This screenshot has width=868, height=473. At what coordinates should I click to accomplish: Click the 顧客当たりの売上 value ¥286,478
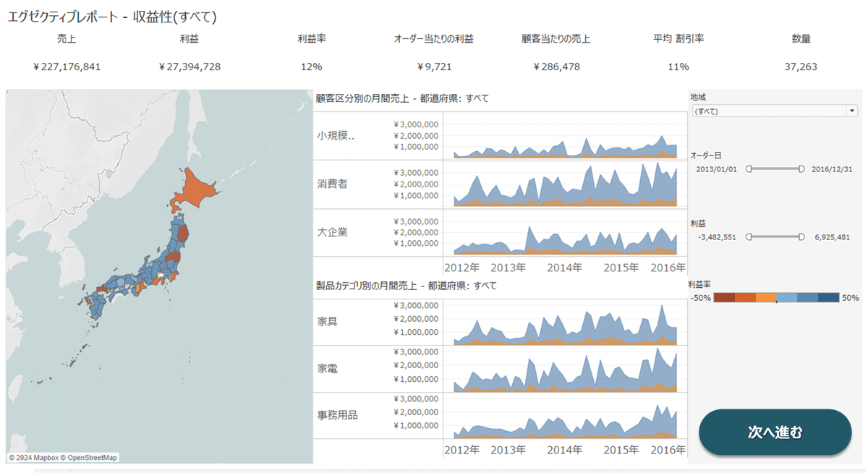pos(556,67)
